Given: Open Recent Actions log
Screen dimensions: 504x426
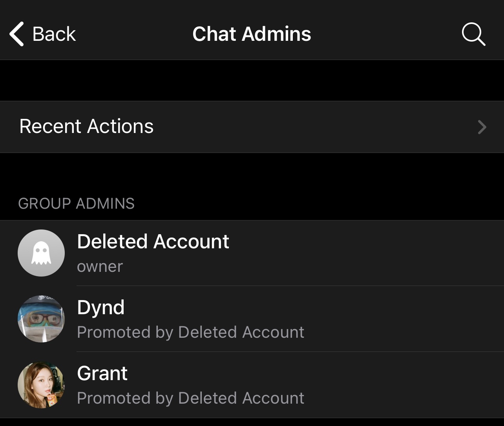Looking at the screenshot, I should click(x=86, y=127).
